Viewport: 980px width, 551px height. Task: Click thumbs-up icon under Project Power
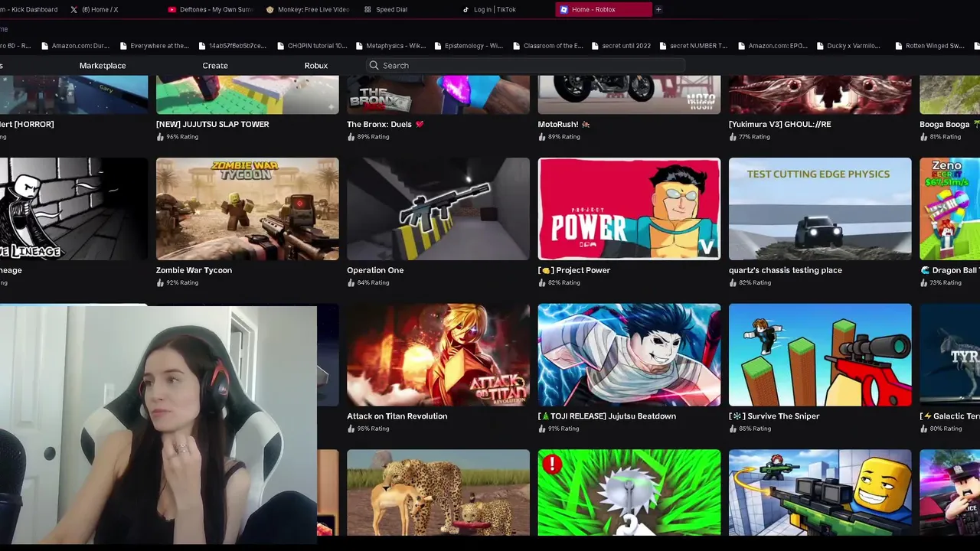[x=542, y=282]
